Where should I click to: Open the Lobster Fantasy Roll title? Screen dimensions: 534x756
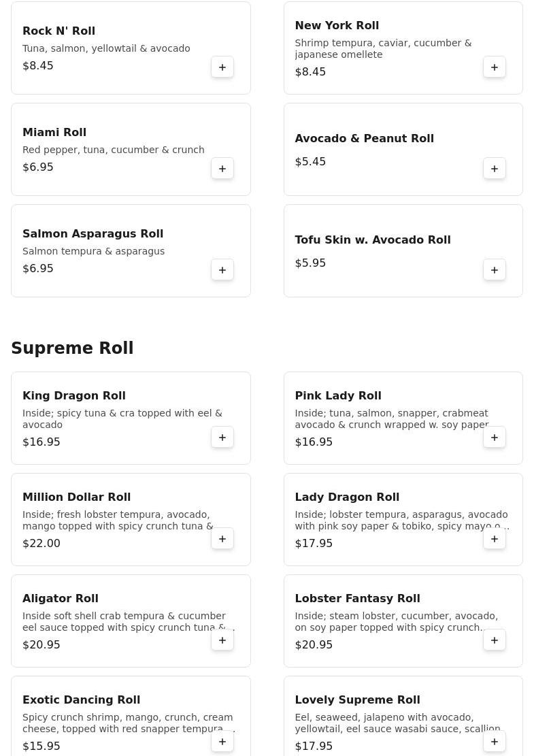click(x=357, y=599)
